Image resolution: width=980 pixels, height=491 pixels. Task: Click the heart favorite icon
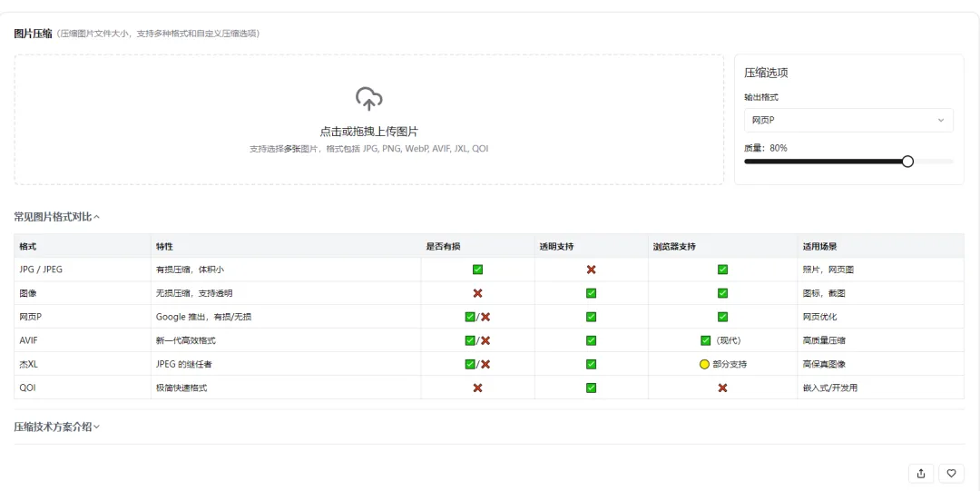(951, 474)
